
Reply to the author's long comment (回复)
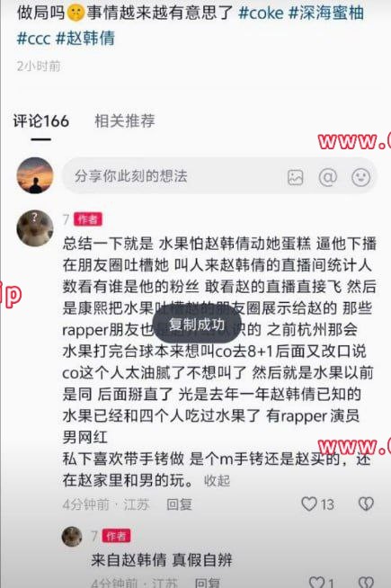coord(179,504)
